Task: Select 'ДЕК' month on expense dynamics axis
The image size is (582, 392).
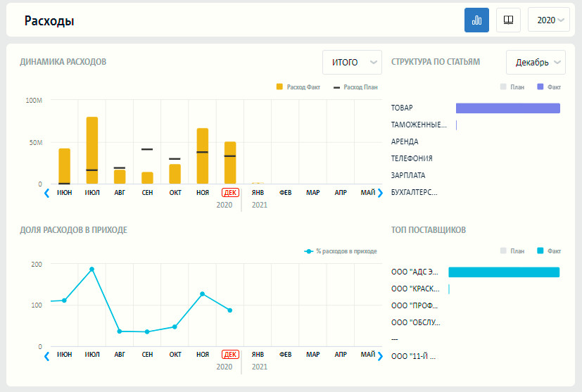Action: 230,192
